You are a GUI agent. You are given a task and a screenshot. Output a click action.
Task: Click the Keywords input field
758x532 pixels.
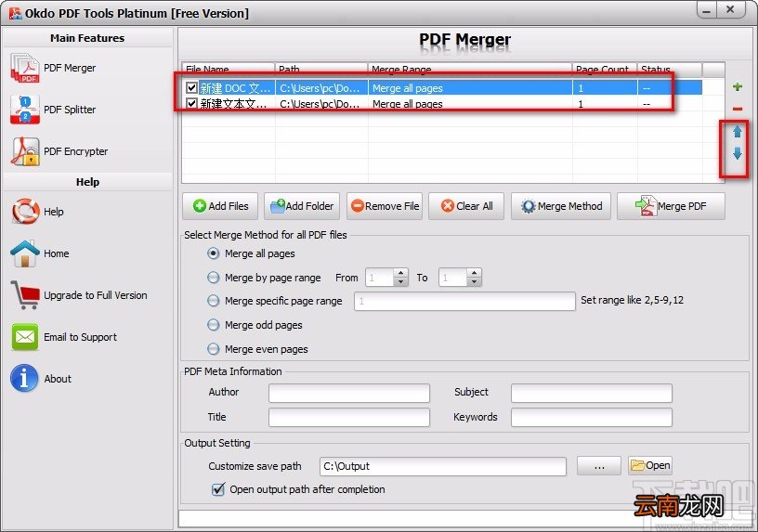(591, 418)
